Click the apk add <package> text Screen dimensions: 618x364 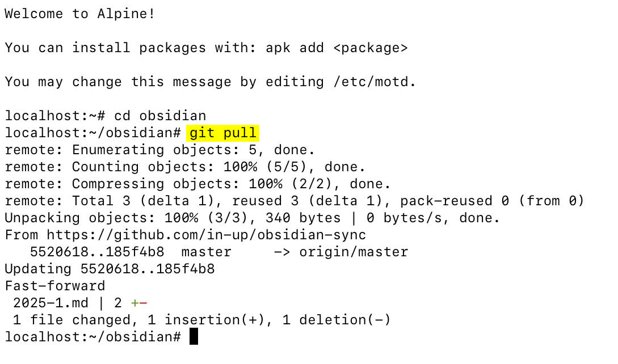click(337, 48)
